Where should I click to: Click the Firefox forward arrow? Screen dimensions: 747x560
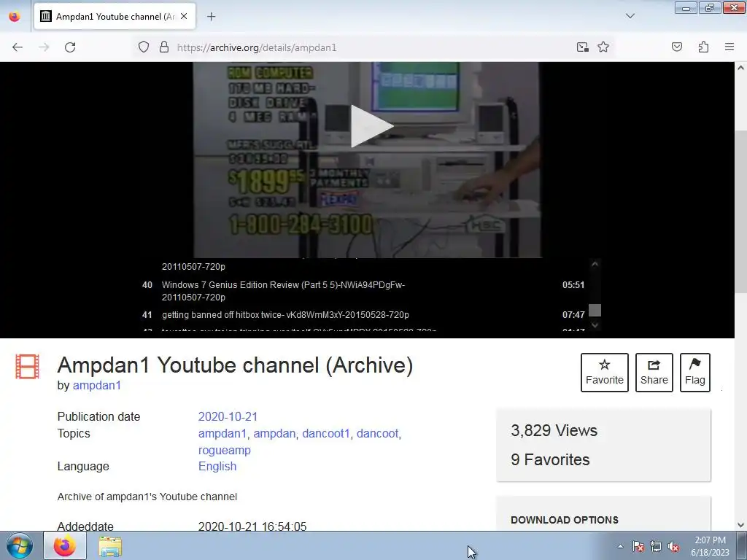point(44,47)
